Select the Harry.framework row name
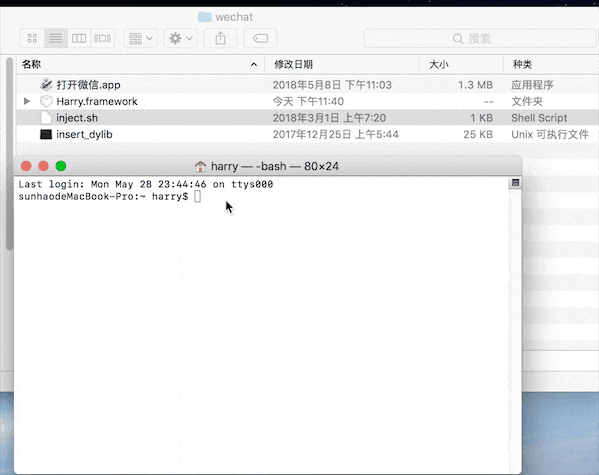Screen dimensions: 599x475 click(97, 101)
